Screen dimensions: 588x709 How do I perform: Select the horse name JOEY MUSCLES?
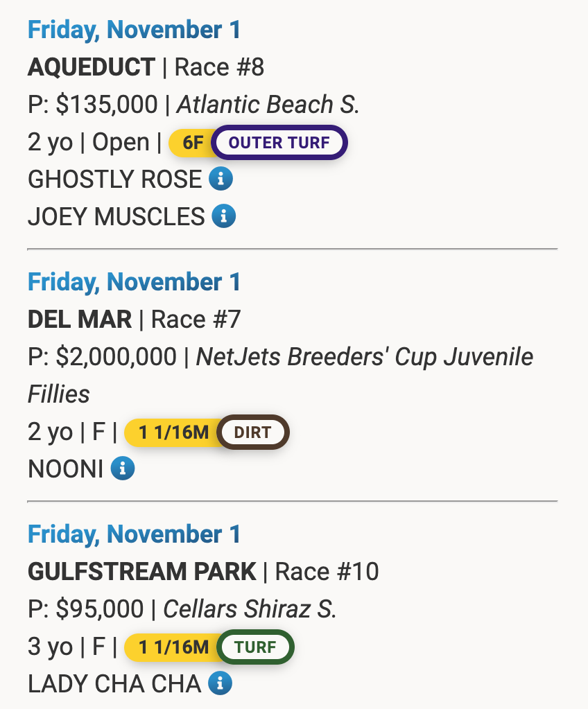[116, 217]
